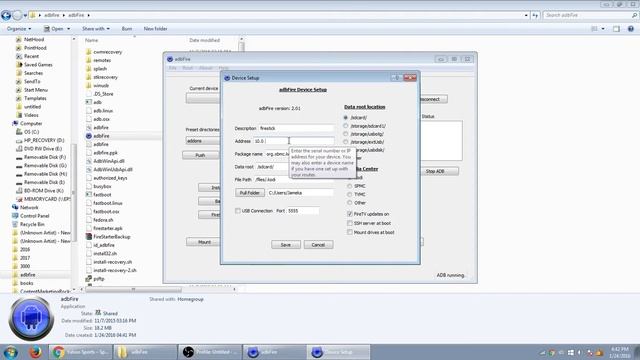Select the DVD RW Drive (E:) entry
The image size is (640, 360).
tap(42, 149)
